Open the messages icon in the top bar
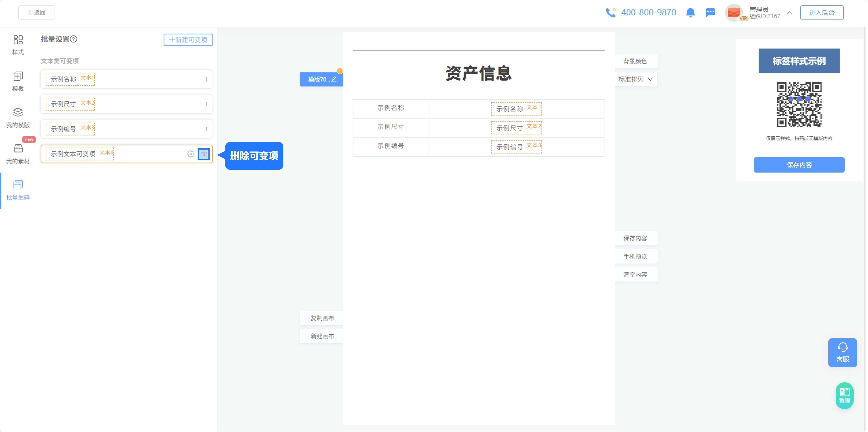 [x=711, y=12]
